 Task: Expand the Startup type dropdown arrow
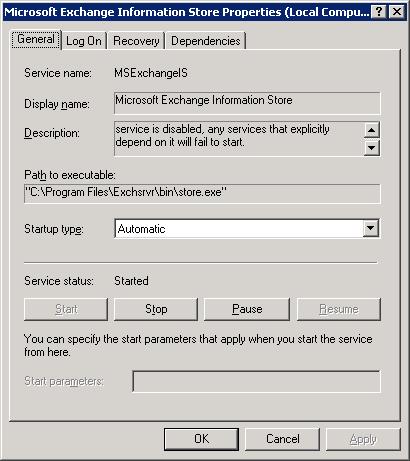tap(371, 229)
